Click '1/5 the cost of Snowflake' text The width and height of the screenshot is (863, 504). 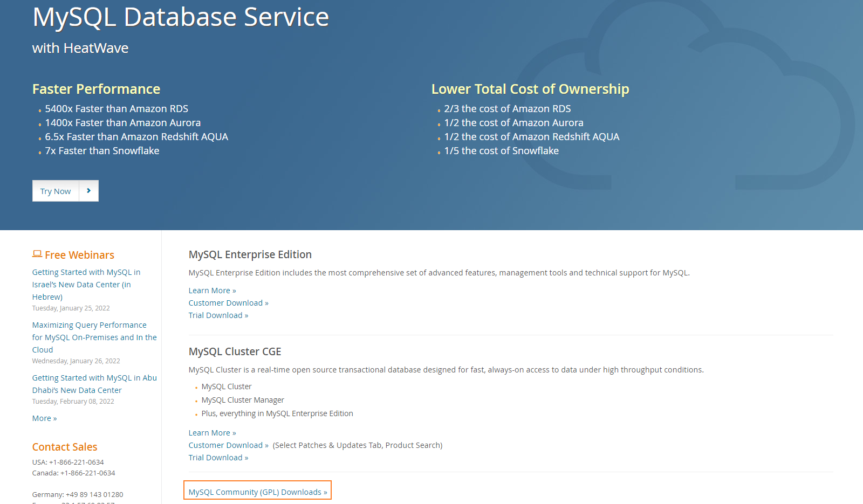click(x=502, y=151)
